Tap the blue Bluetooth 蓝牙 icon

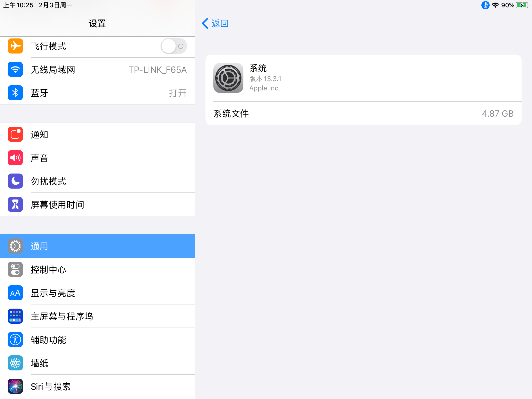tap(15, 93)
